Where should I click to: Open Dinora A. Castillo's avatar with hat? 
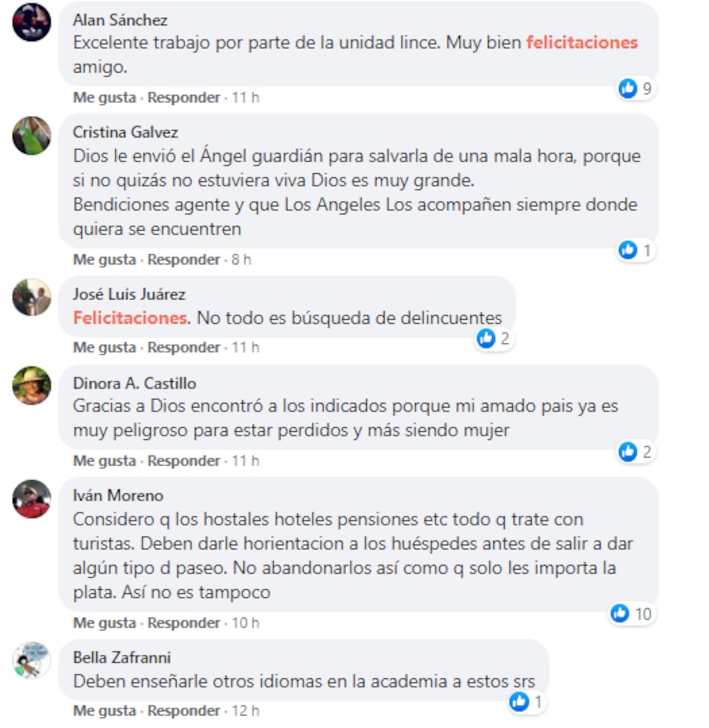32,386
